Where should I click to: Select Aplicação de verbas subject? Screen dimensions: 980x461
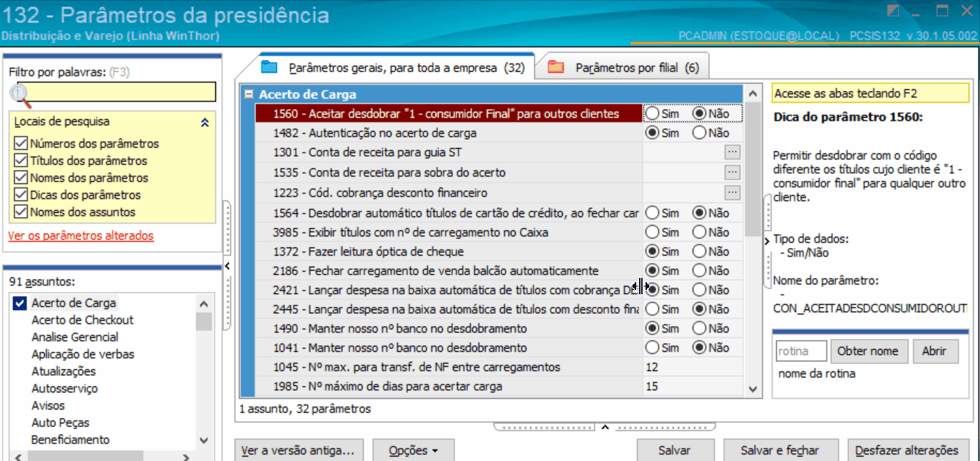pyautogui.click(x=83, y=354)
